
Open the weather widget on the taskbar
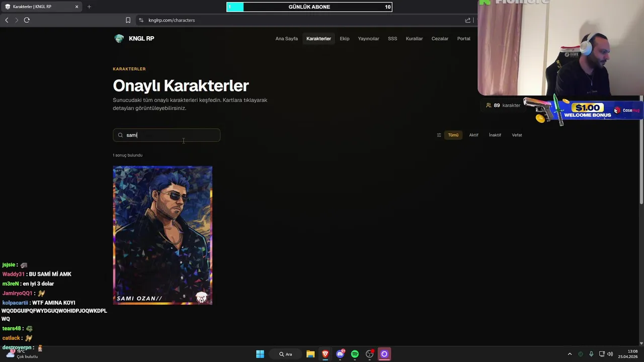coord(21,354)
